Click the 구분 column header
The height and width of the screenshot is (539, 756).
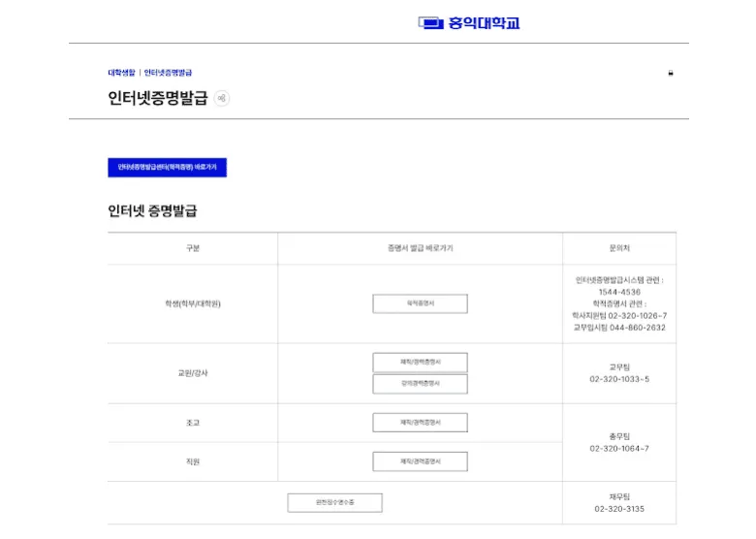193,248
